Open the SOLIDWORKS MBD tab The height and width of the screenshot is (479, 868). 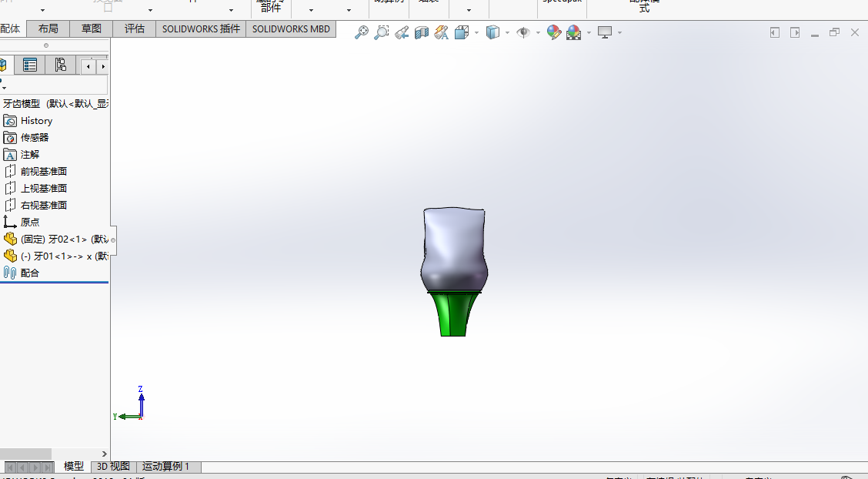(x=291, y=28)
